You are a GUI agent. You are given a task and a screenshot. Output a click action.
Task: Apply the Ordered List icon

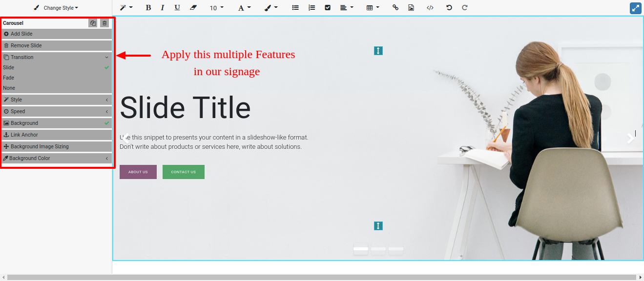[312, 7]
